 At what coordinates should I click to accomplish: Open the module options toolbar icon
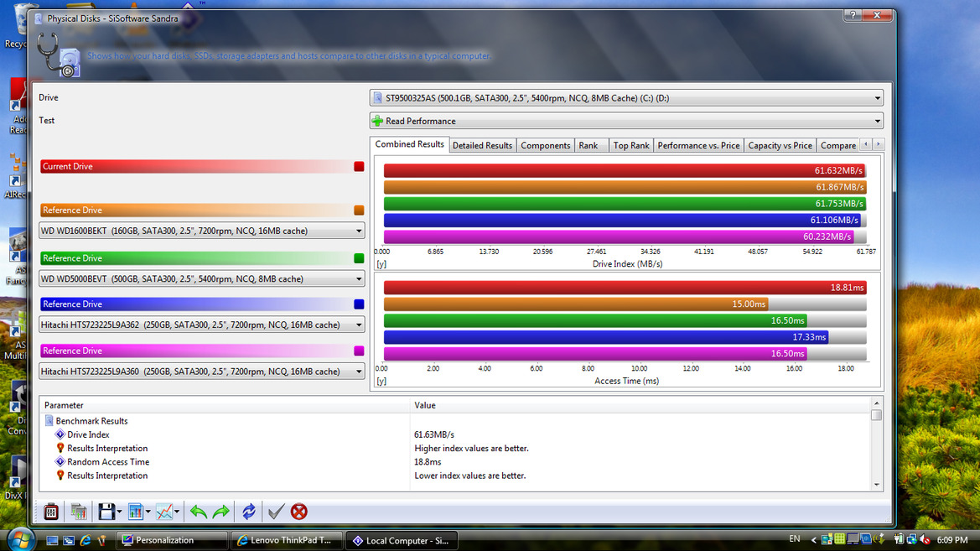pyautogui.click(x=51, y=512)
